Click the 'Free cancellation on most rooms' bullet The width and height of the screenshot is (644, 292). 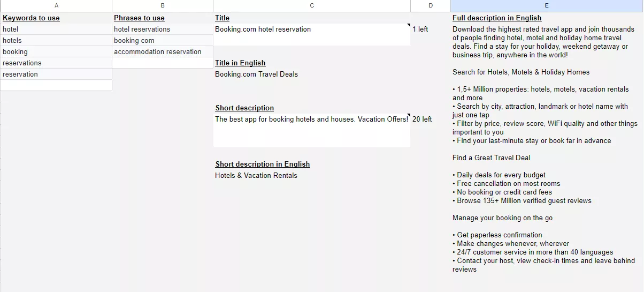click(x=507, y=184)
